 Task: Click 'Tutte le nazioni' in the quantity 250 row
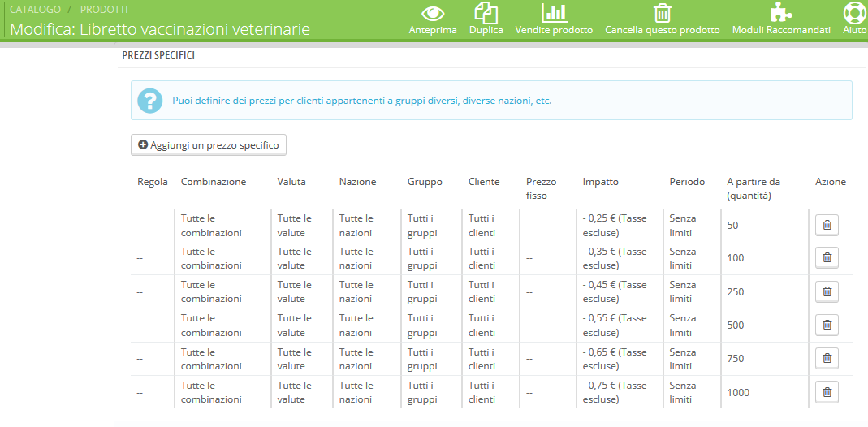pos(356,291)
